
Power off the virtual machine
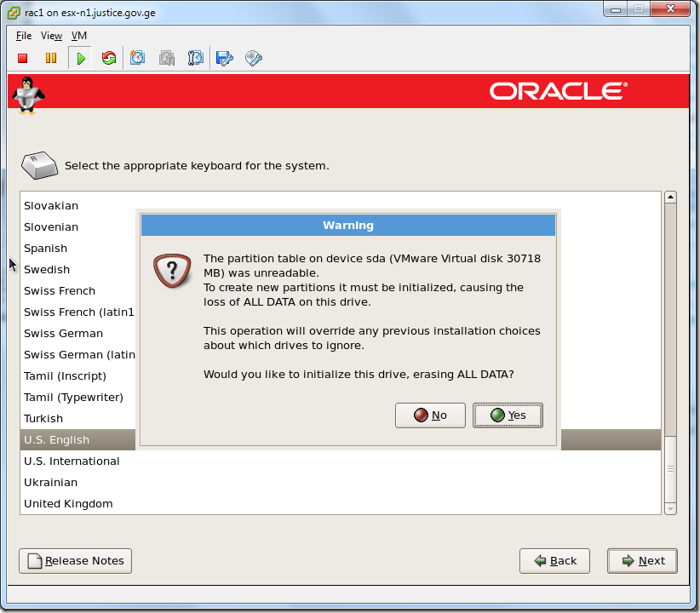pyautogui.click(x=22, y=58)
